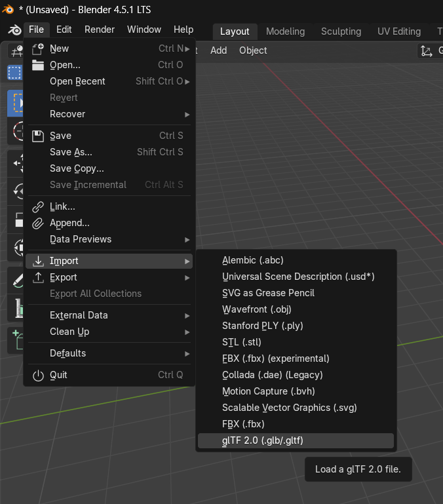Import FBX (.fbx) (experimental)
443x504 pixels.
pyautogui.click(x=296, y=359)
